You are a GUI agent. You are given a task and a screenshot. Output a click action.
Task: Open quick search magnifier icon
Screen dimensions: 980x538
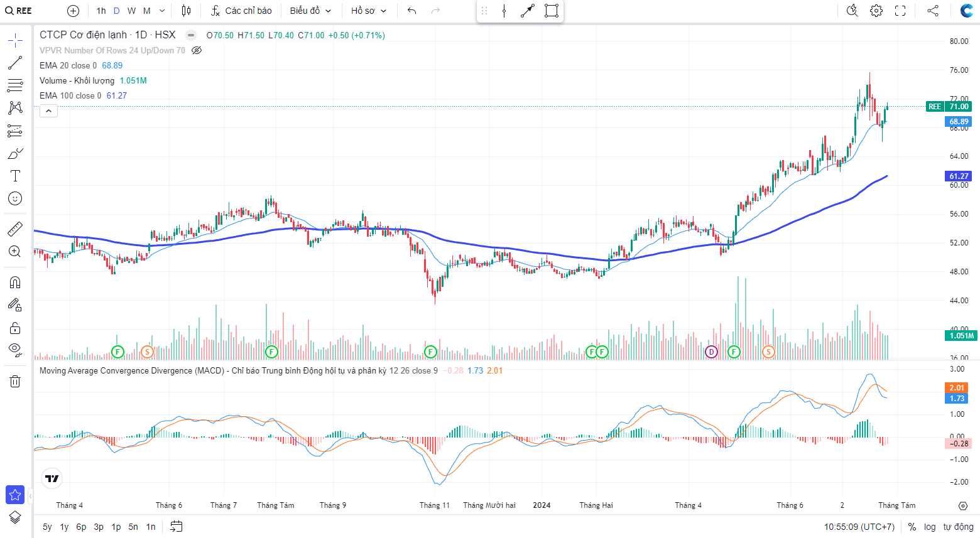[x=852, y=11]
